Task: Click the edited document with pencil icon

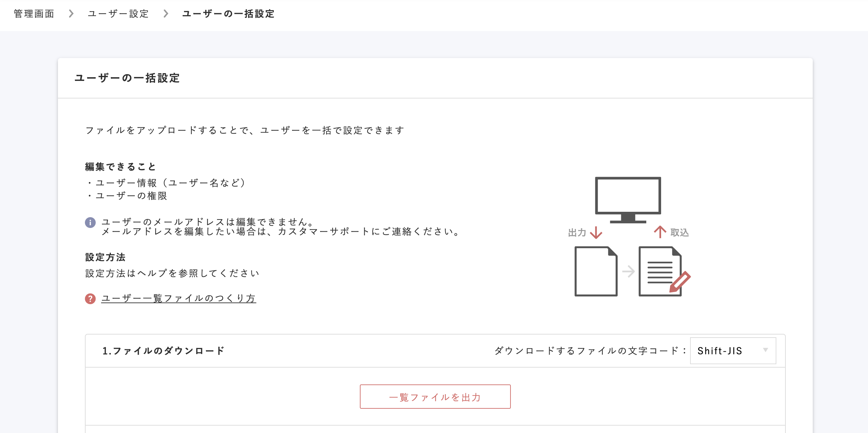Action: [664, 271]
